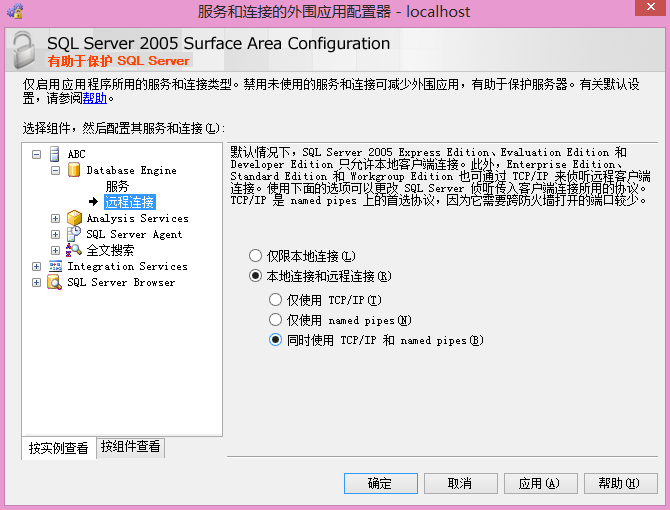
Task: Switch to the 按组件查看 tab
Action: pyautogui.click(x=130, y=447)
